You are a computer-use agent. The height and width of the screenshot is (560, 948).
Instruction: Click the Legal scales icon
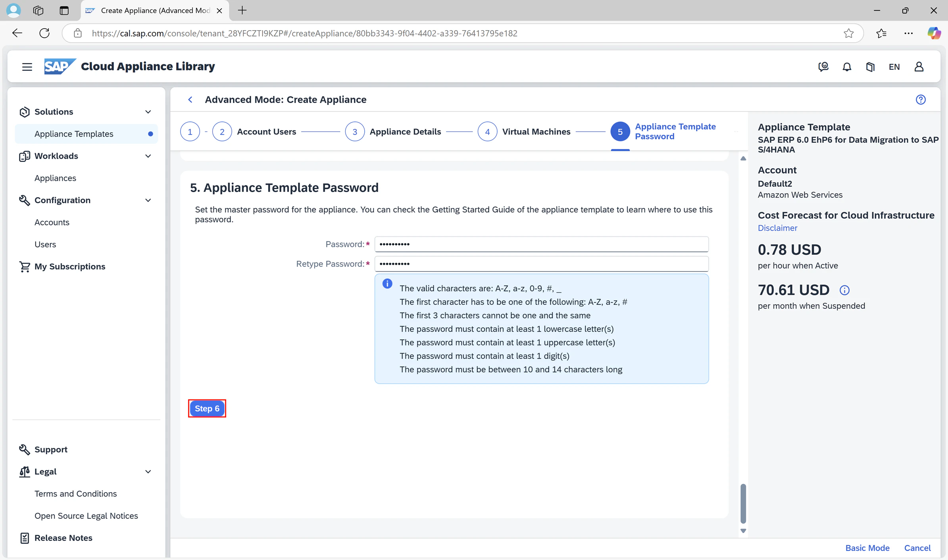point(25,472)
